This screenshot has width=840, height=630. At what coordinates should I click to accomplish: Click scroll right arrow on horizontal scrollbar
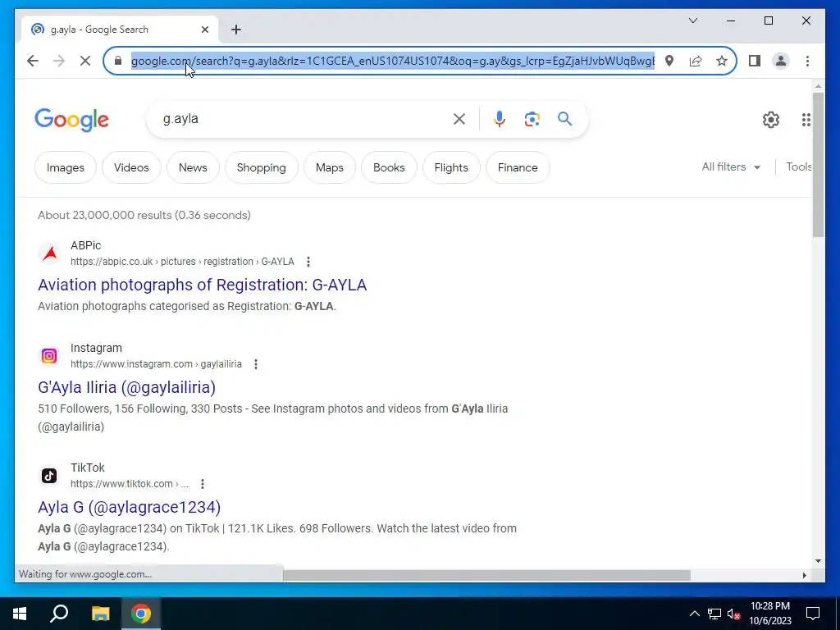pyautogui.click(x=804, y=575)
